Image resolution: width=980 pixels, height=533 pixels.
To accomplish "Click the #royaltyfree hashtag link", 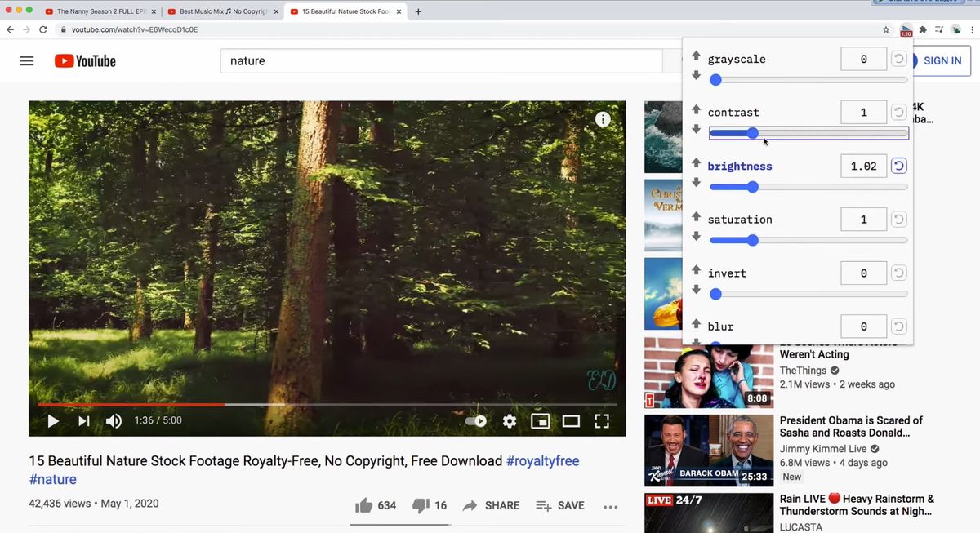I will (x=542, y=460).
